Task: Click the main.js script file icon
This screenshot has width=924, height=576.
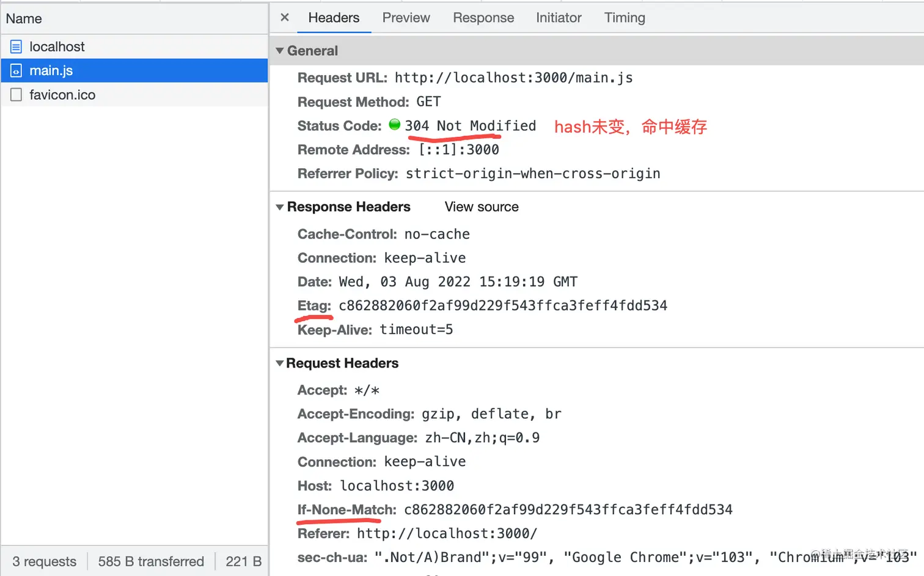Action: coord(16,70)
